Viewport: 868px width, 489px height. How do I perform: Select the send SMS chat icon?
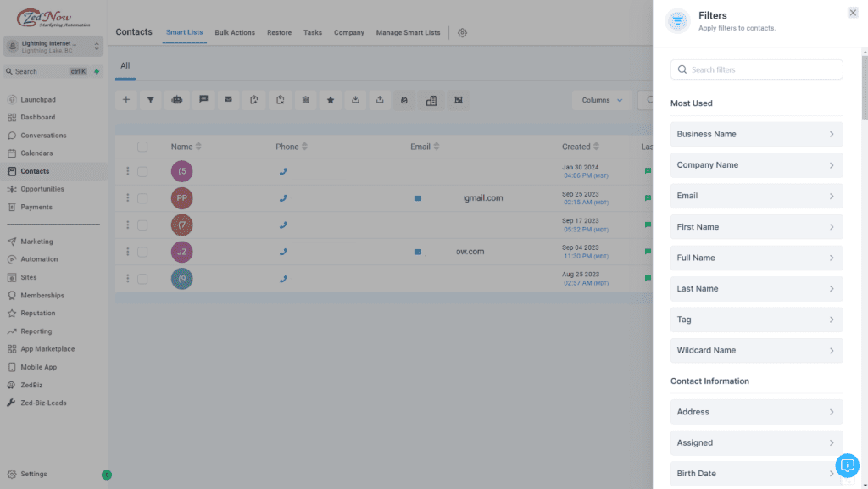[203, 100]
